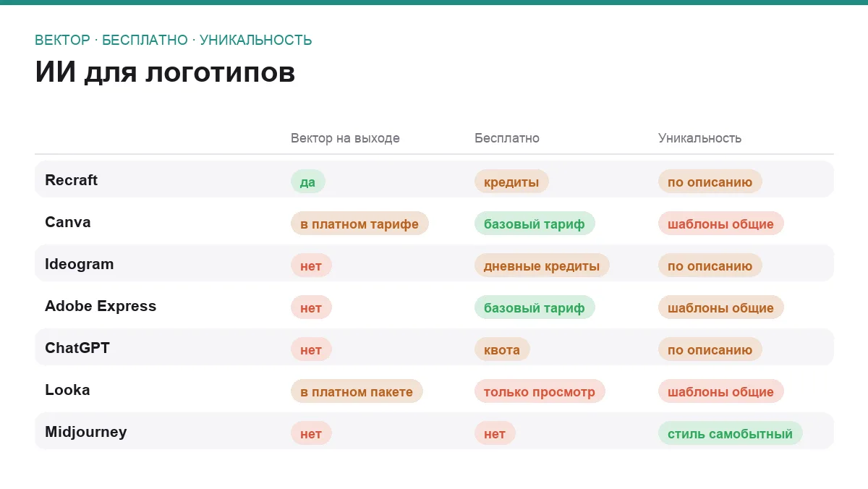
Task: Click the "шаблоны общие" badge in the Canva row
Action: (721, 224)
